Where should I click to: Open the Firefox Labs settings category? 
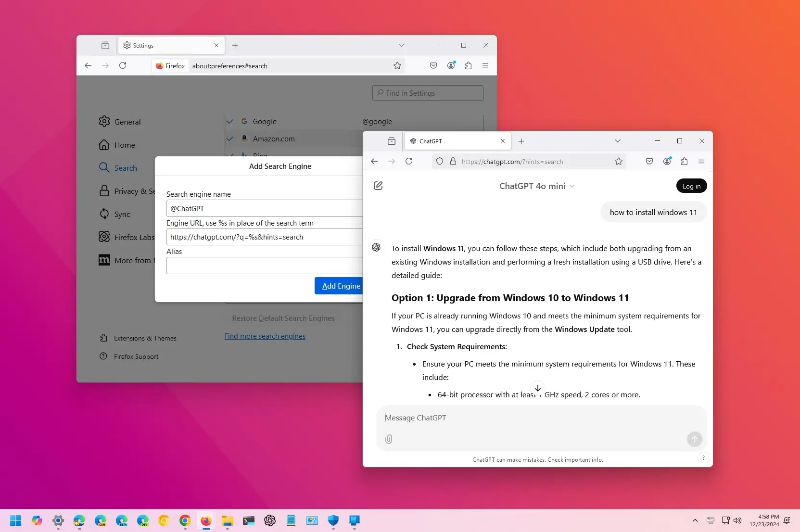127,237
